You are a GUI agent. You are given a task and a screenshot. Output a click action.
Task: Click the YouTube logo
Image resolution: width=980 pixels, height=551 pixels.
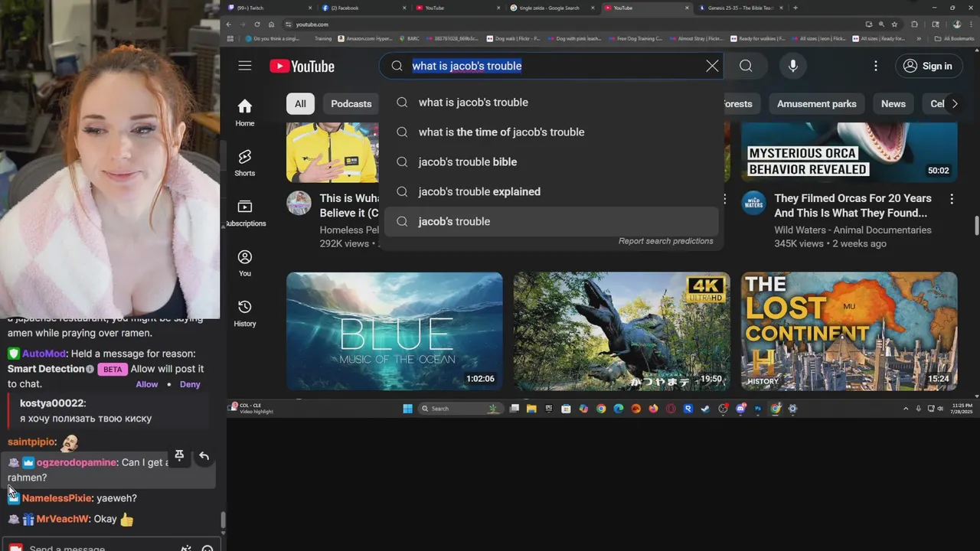[x=302, y=67]
